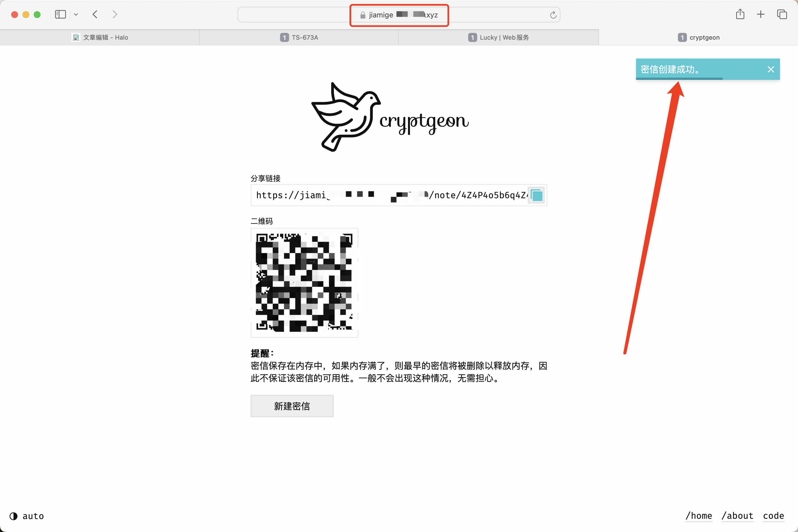Toggle the auto theme switch
The width and height of the screenshot is (798, 532).
pos(26,516)
